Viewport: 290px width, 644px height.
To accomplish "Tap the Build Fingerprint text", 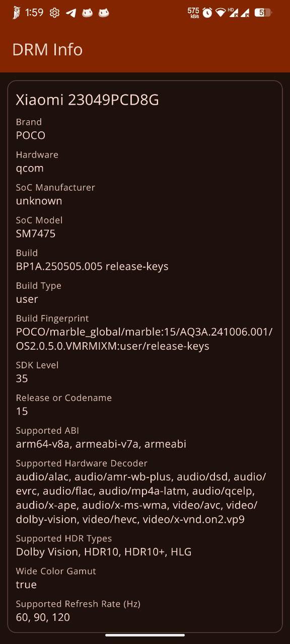I will (144, 339).
